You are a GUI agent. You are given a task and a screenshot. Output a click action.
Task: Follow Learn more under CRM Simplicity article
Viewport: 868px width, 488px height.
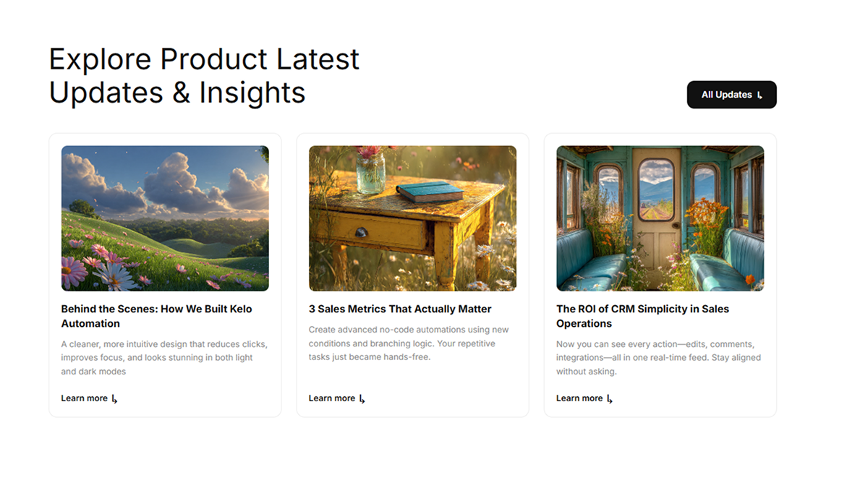point(579,398)
